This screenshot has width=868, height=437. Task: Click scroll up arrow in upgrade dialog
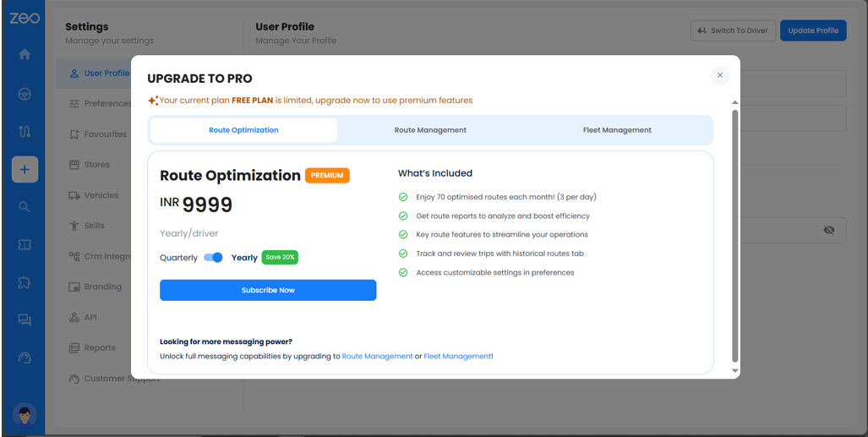point(734,102)
